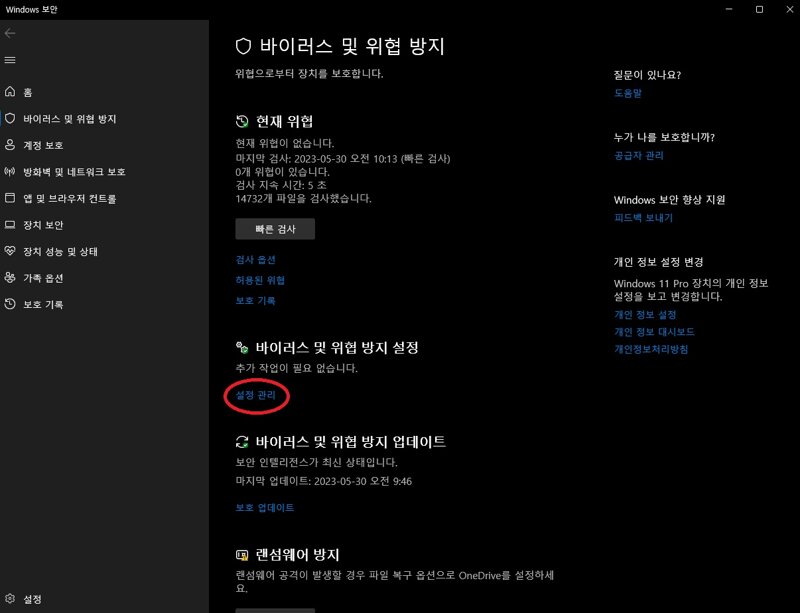800x613 pixels.
Task: Click the family icon for 가족 옵션
Action: [10, 277]
